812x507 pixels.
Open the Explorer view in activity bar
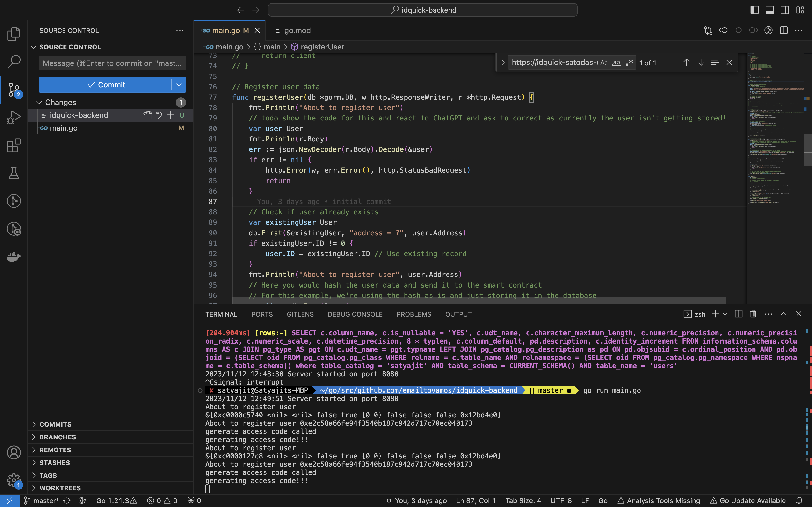pos(14,34)
